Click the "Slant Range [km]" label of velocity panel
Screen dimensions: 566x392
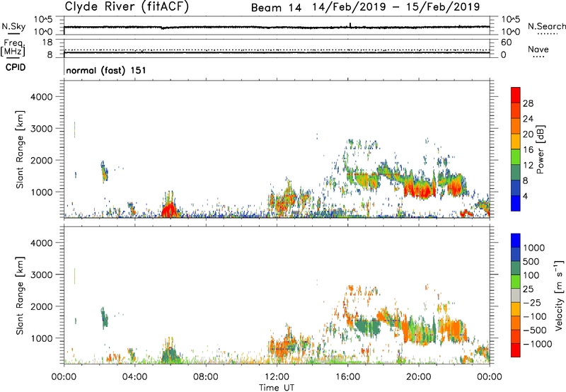coord(20,296)
